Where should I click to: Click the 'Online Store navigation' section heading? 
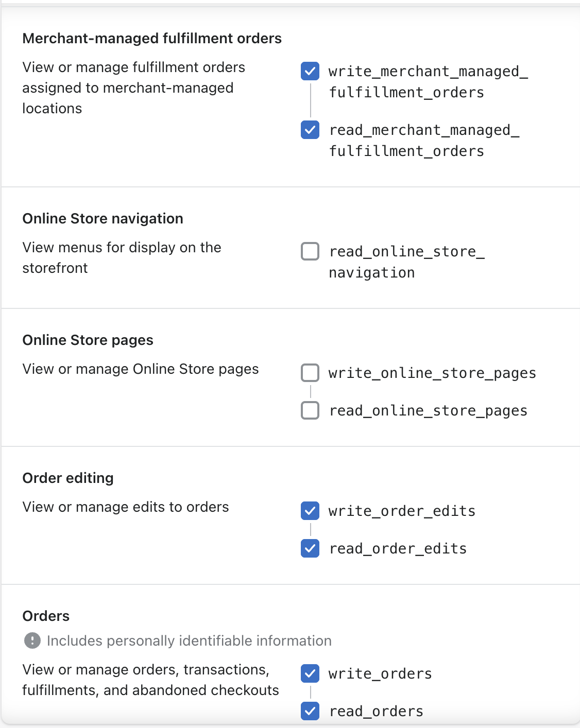tap(103, 219)
